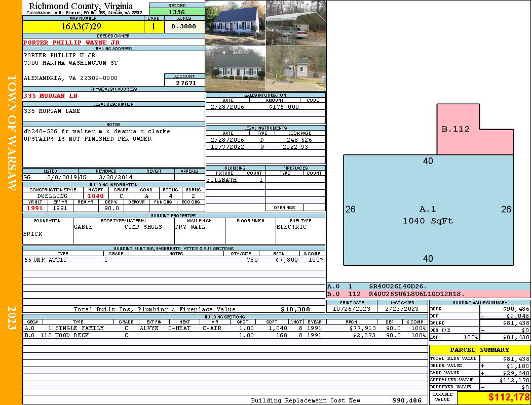Click H SQFT value 1040 in red
The height and width of the screenshot is (405, 532).
coord(95,196)
